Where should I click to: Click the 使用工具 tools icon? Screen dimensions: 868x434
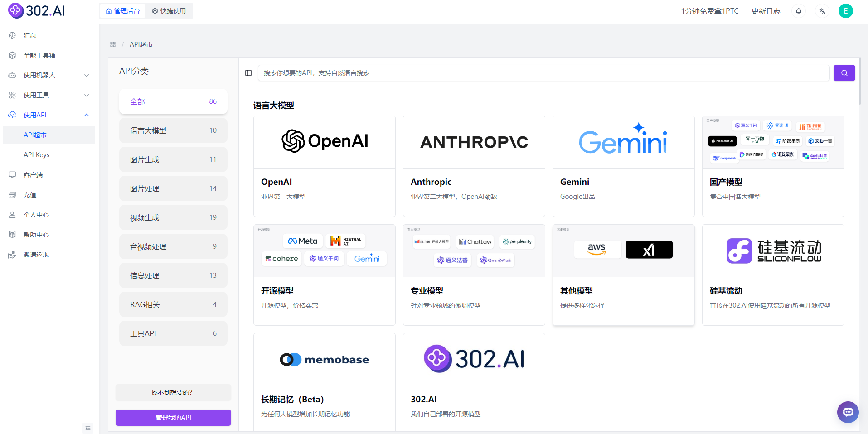pyautogui.click(x=12, y=95)
